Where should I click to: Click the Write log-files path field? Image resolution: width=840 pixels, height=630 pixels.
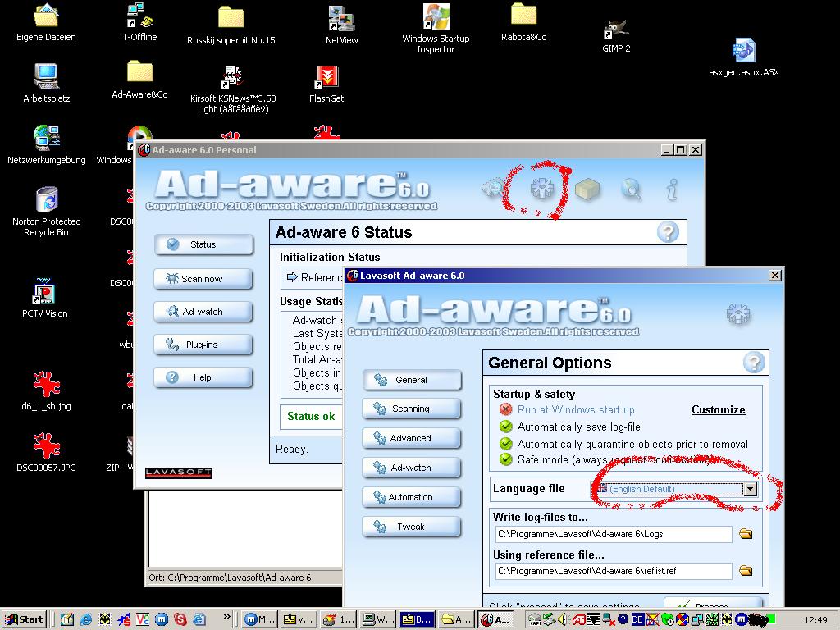(x=614, y=534)
